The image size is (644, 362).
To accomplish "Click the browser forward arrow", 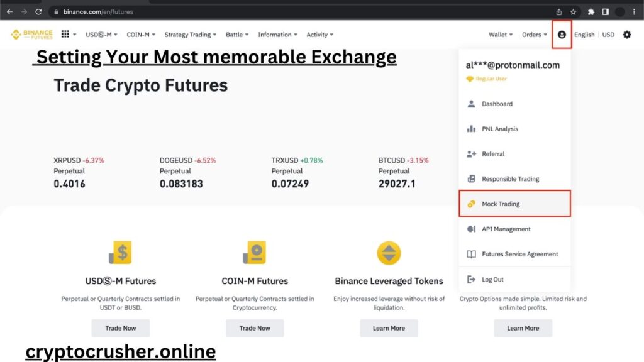I will [25, 12].
